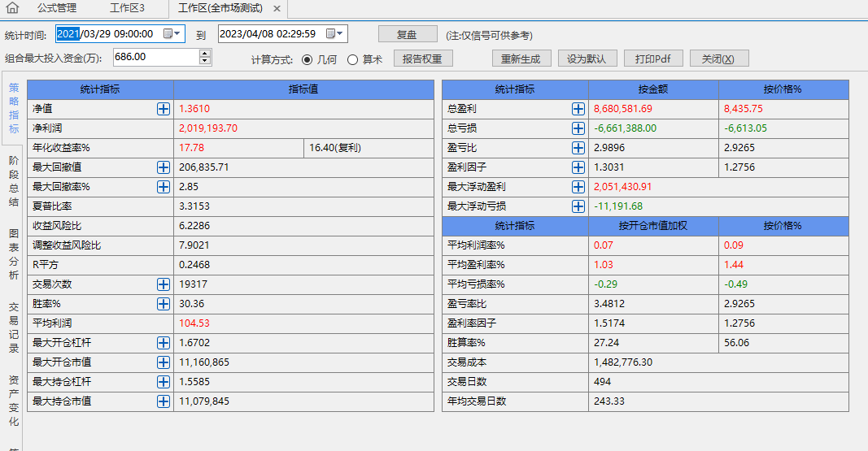Select the 几何 calculation method

point(307,59)
